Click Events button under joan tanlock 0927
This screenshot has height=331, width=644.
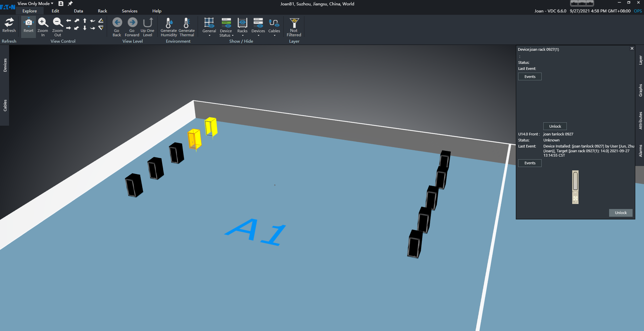click(530, 163)
